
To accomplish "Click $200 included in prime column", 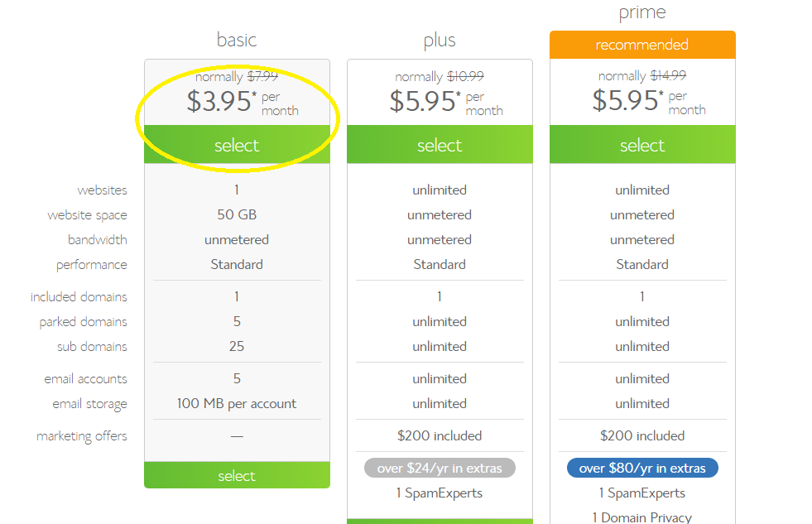I will point(642,436).
